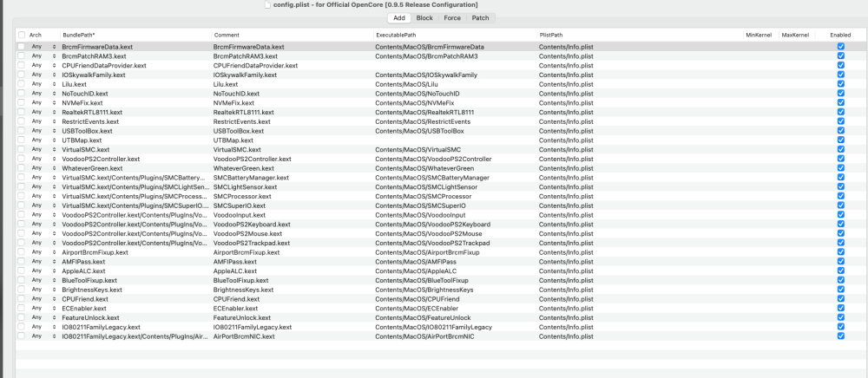Click executable path Contents/MacOS/VoodooPS2Controller
Image resolution: width=868 pixels, height=378 pixels.
click(433, 159)
